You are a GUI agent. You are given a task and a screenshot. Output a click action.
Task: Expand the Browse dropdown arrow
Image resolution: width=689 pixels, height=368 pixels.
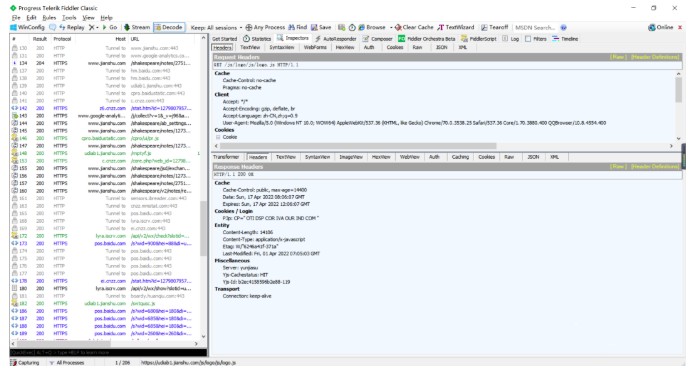[x=391, y=27]
